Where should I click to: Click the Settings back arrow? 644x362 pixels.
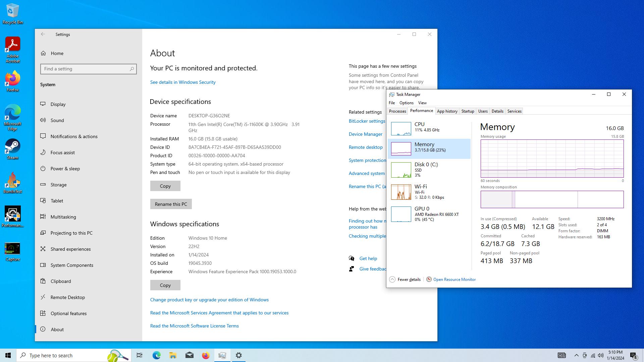click(x=43, y=34)
